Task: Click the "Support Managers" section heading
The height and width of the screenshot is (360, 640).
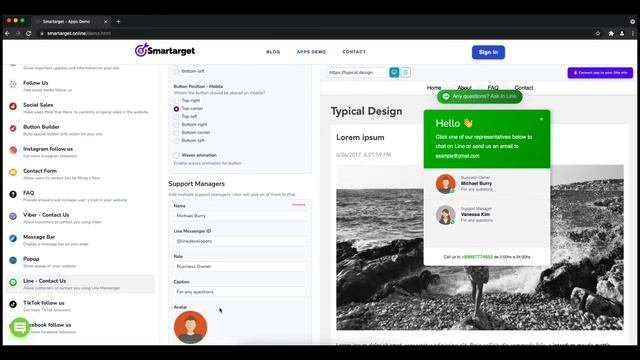Action: 196,184
